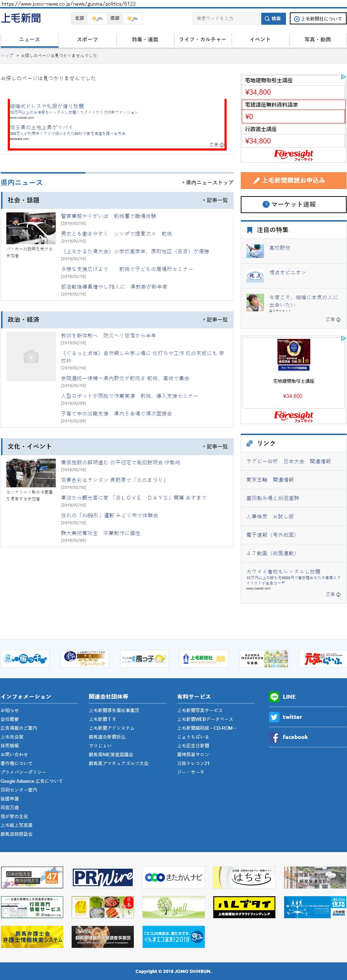Open the 県内ニューストップ link

pos(208,183)
